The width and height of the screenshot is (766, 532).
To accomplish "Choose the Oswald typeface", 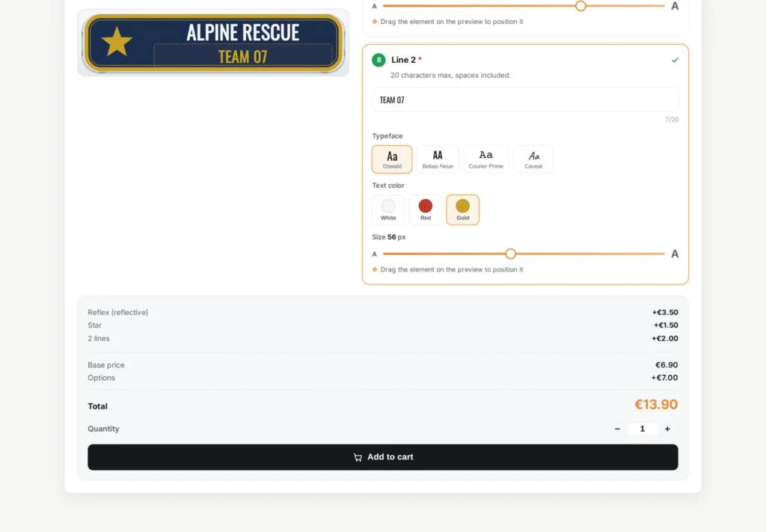I will (392, 159).
